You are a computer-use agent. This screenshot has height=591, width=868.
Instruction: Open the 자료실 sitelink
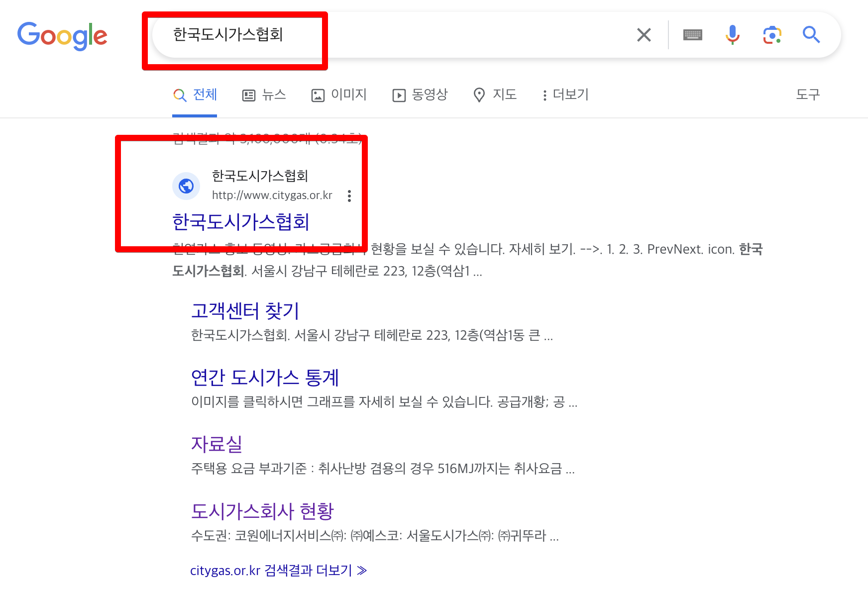tap(217, 444)
